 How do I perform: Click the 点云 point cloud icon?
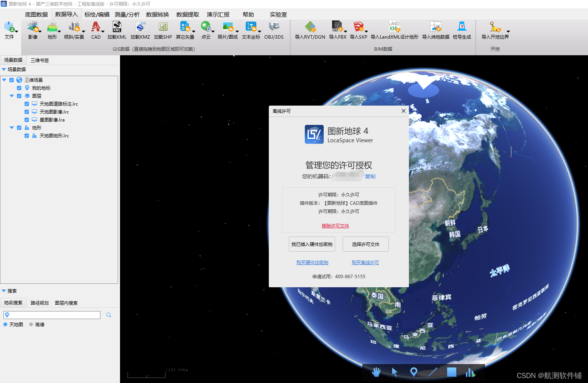206,27
